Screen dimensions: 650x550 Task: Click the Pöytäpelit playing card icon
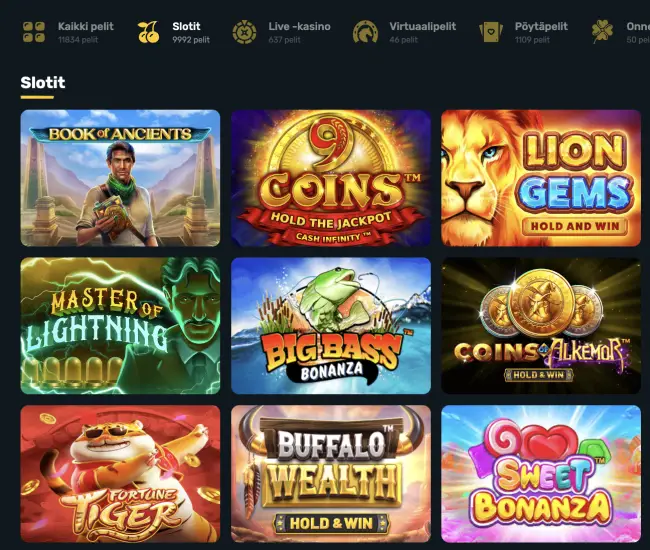point(491,32)
